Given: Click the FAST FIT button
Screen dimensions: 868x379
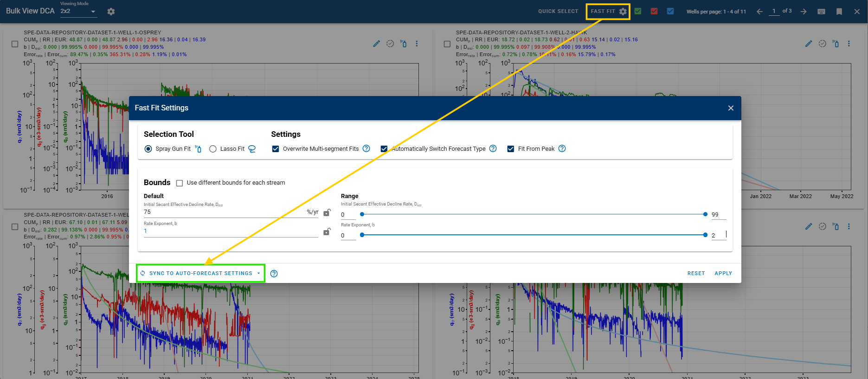Looking at the screenshot, I should (x=603, y=11).
